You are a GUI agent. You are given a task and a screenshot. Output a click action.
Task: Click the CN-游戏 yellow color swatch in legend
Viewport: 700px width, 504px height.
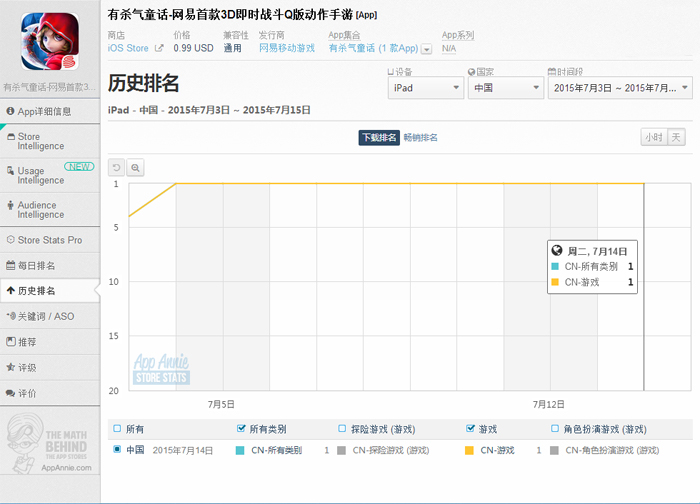tap(469, 450)
